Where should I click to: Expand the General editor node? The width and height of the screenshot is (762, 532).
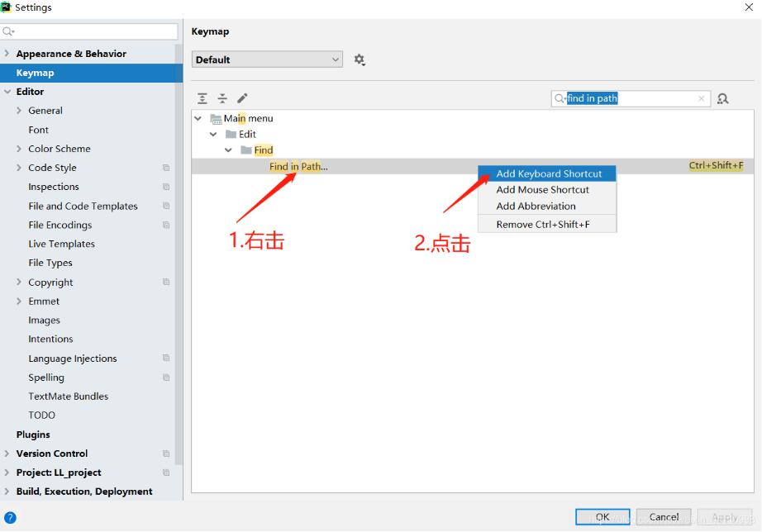(x=19, y=111)
